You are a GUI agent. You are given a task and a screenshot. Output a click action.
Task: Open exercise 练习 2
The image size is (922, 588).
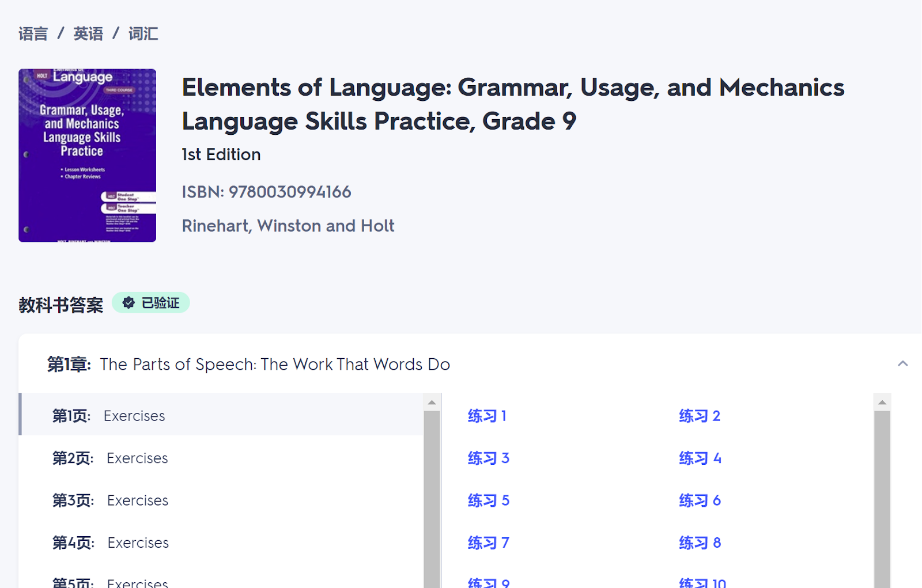click(x=700, y=416)
